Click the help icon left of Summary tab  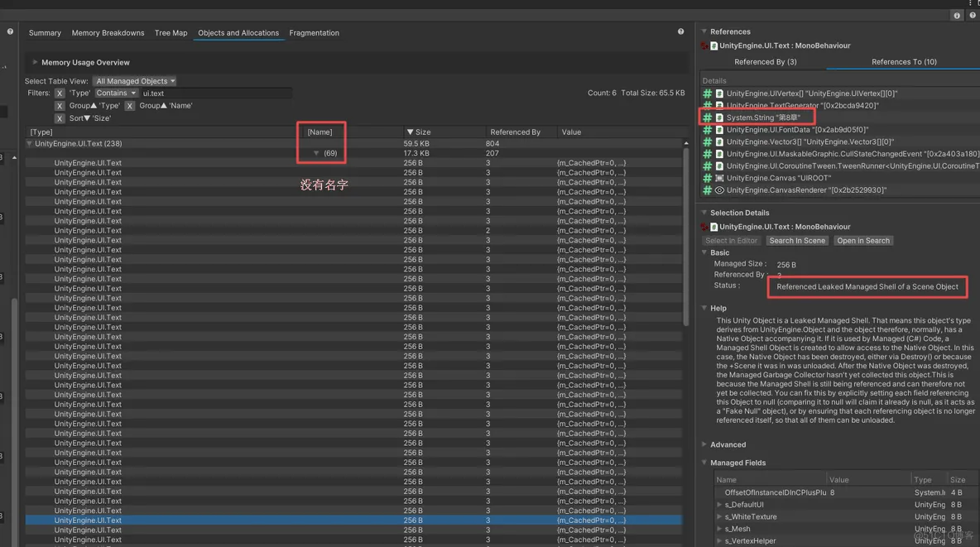pyautogui.click(x=10, y=31)
